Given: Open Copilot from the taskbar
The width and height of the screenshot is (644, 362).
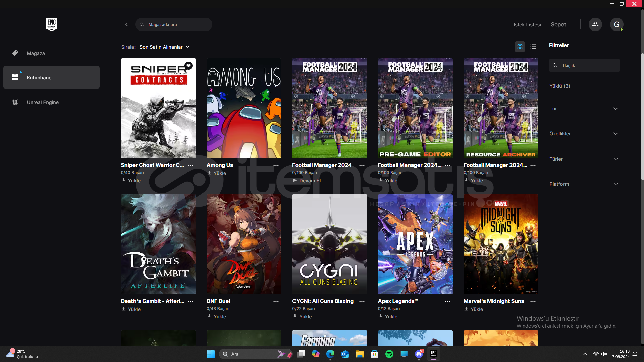Looking at the screenshot, I should 316,354.
